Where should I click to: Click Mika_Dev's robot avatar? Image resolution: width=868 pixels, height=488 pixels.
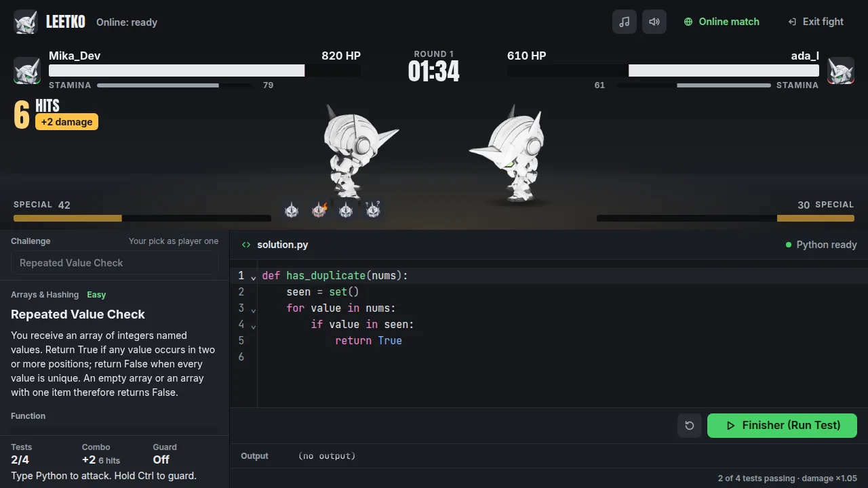click(x=27, y=70)
